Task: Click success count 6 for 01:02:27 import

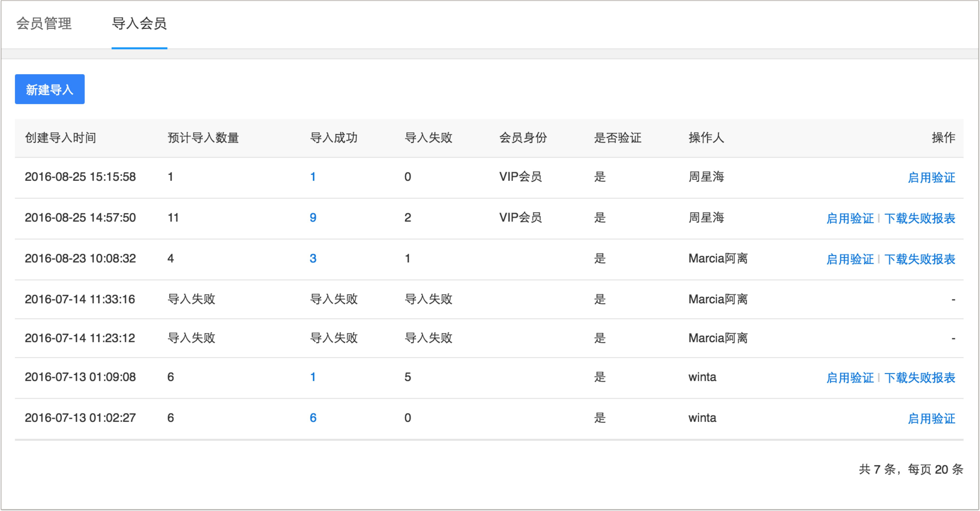Action: pyautogui.click(x=313, y=418)
